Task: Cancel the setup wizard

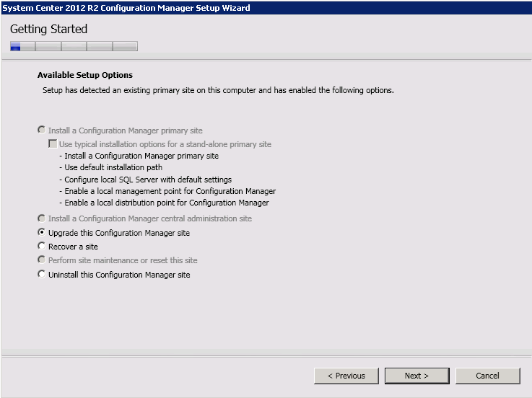Action: [487, 376]
